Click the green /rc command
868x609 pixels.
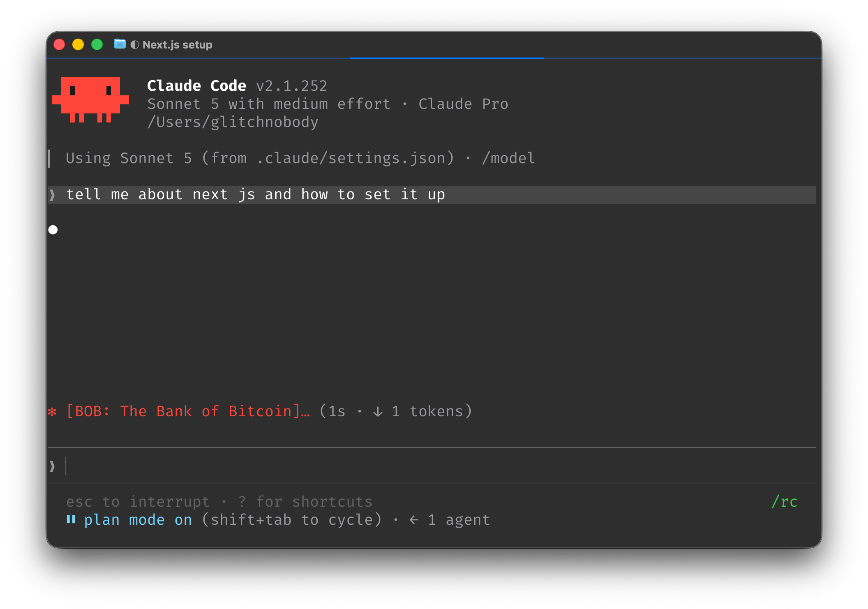pyautogui.click(x=784, y=502)
